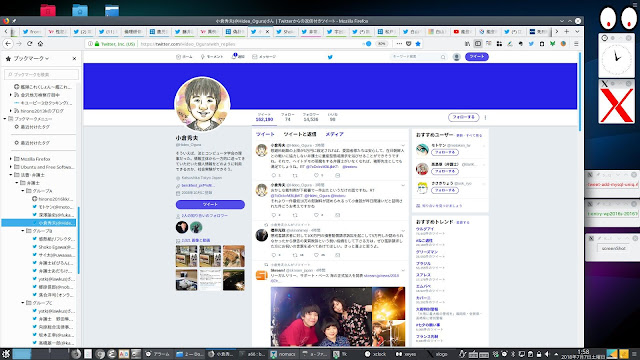Reply to the first tweet by 小倉秀夫
The width and height of the screenshot is (640, 360).
tap(274, 176)
